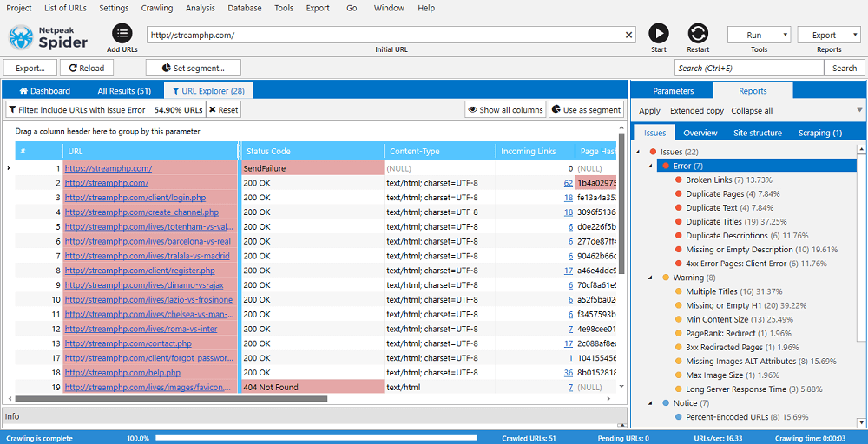Click the table horizontal scrollbar
The height and width of the screenshot is (444, 868).
tap(171, 398)
